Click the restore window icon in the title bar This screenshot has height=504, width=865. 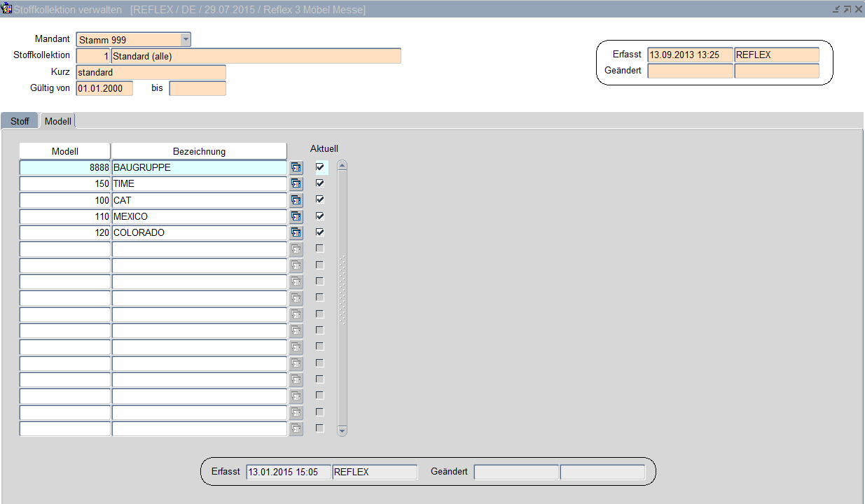847,9
